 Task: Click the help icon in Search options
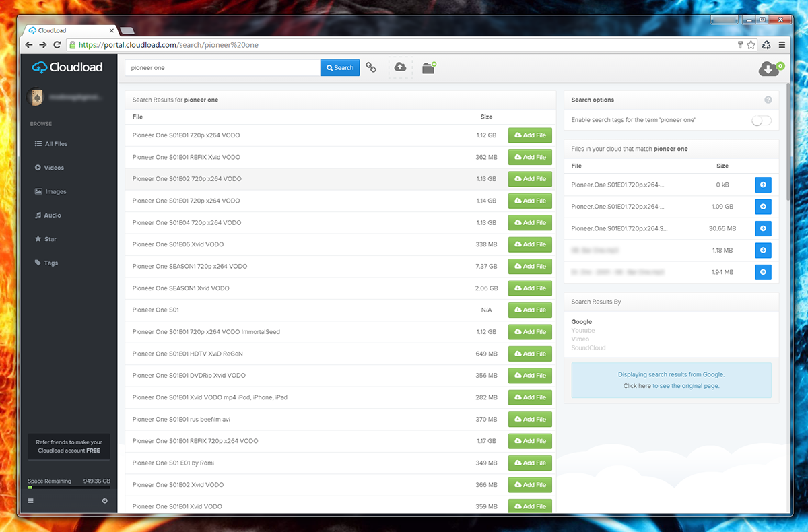(x=768, y=100)
